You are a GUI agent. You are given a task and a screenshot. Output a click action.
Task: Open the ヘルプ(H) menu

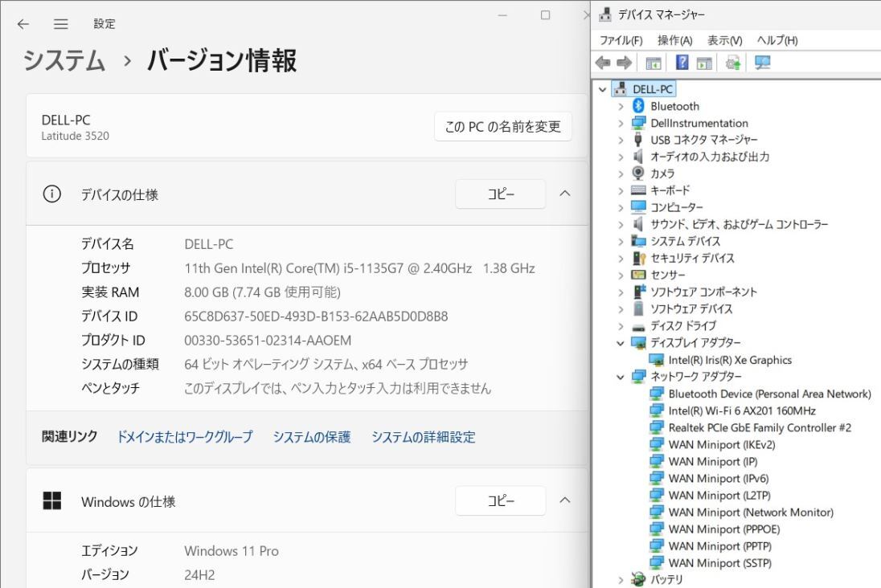click(777, 40)
